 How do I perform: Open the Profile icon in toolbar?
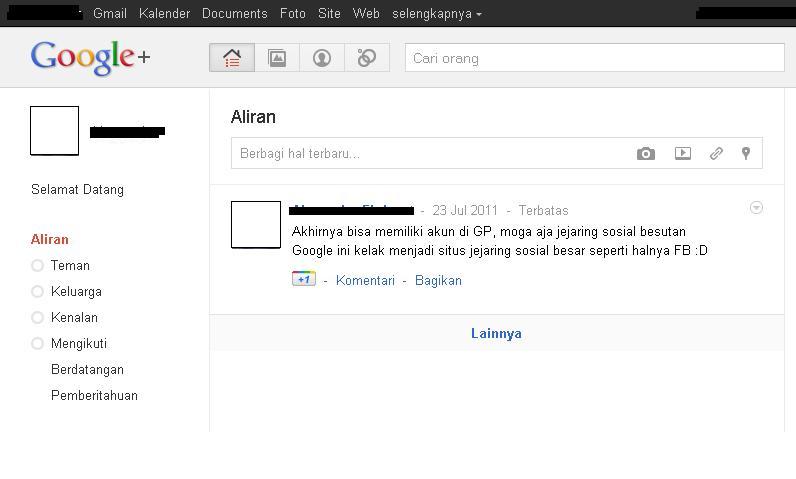tap(322, 58)
